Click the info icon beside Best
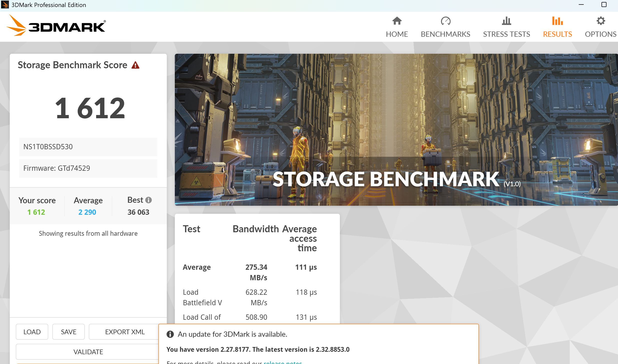Image resolution: width=618 pixels, height=364 pixels. (149, 200)
